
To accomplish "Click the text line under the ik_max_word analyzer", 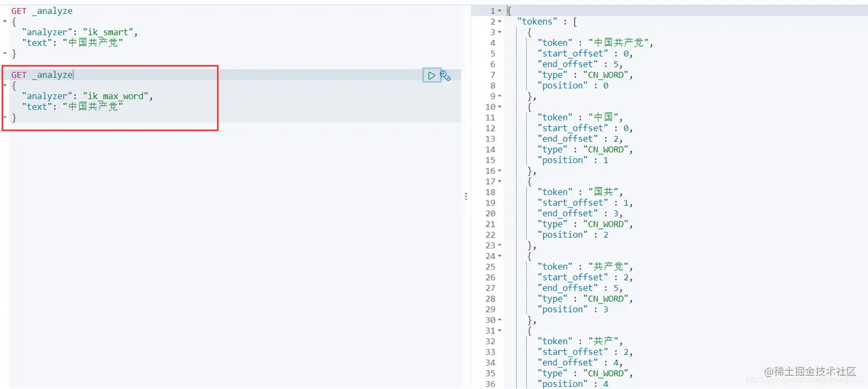I will tap(72, 107).
